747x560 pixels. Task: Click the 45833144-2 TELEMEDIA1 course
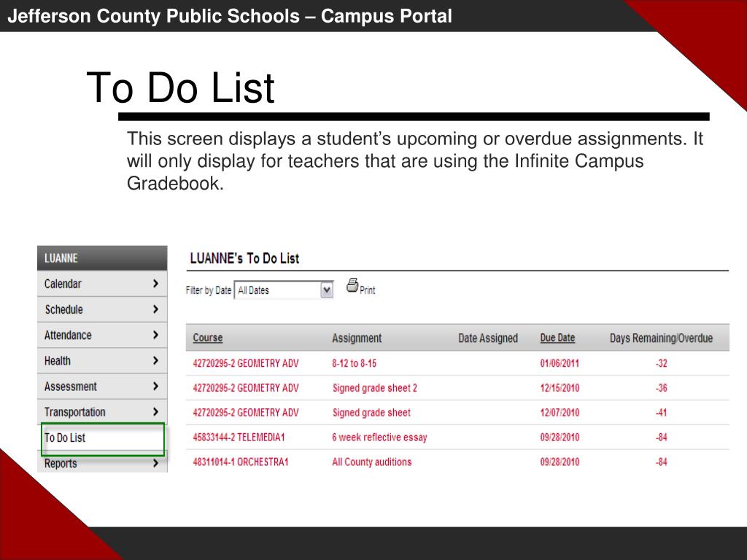click(239, 437)
